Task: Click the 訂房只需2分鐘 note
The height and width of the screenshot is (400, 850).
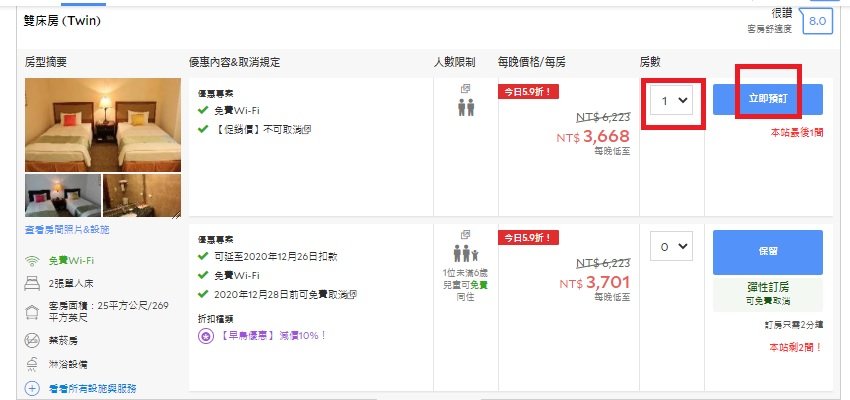Action: 794,325
